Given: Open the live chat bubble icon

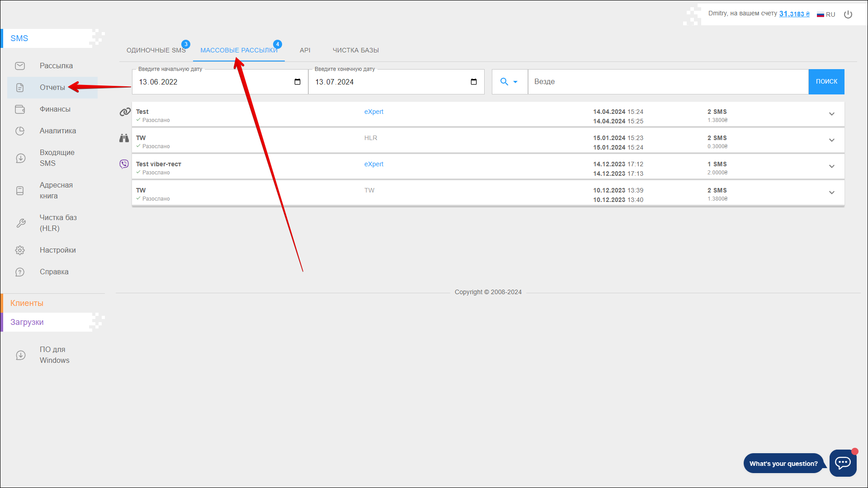Looking at the screenshot, I should (843, 463).
